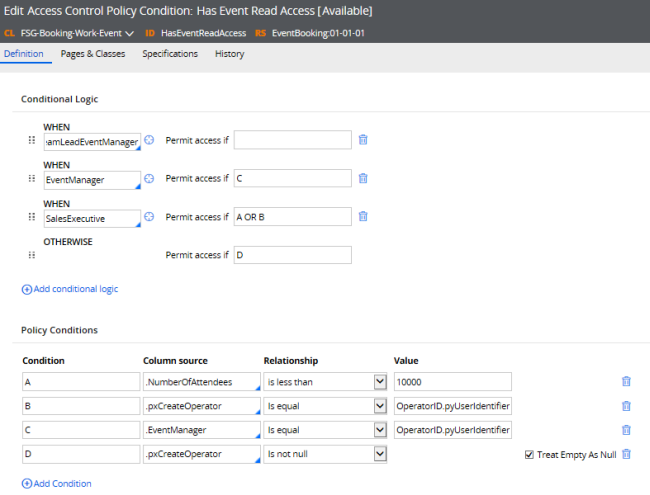Click the HasEventReadAccess rule ID
Viewport: 650px width, 495px height.
pos(204,33)
